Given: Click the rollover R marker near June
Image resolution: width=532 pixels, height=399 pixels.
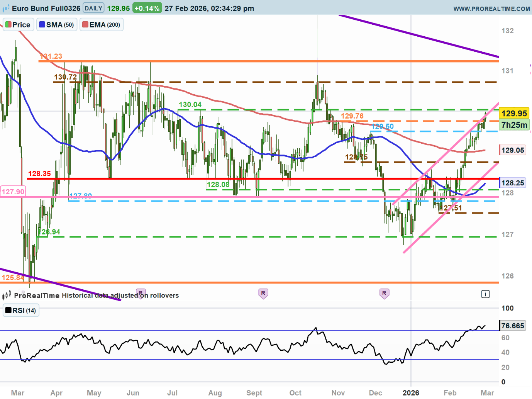Looking at the screenshot, I should (141, 293).
